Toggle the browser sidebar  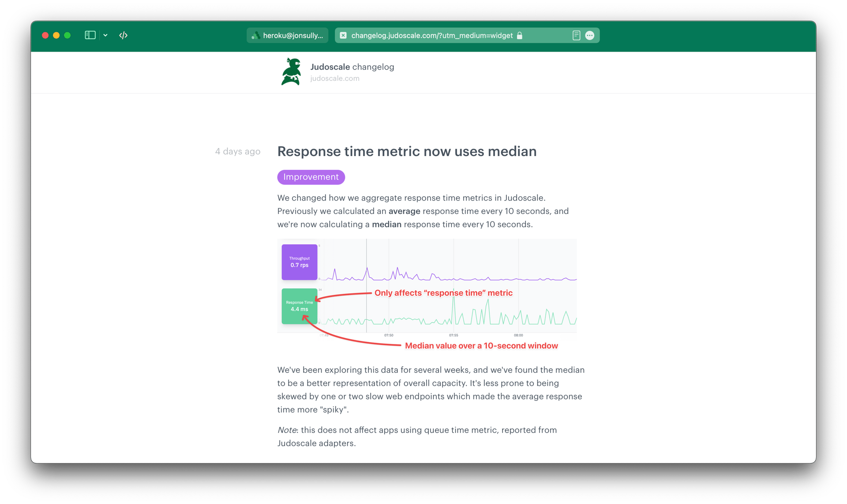point(90,35)
